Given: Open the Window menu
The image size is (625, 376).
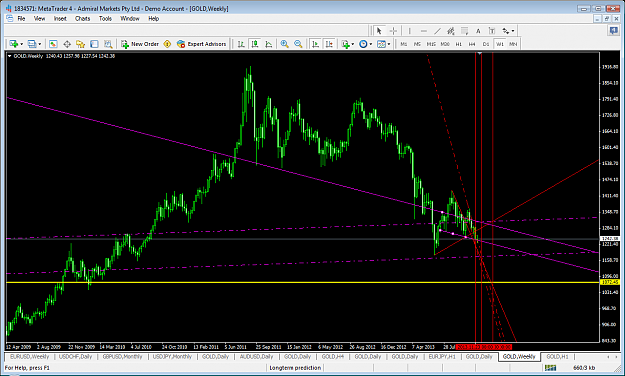Looking at the screenshot, I should click(x=130, y=18).
